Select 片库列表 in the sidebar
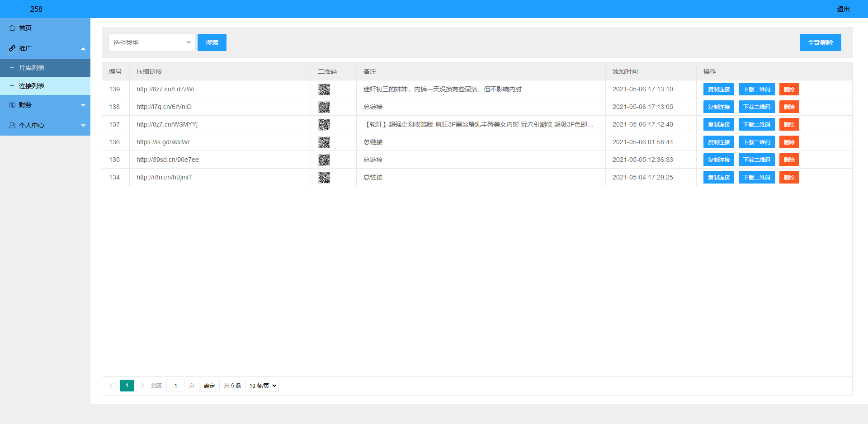 [x=32, y=68]
